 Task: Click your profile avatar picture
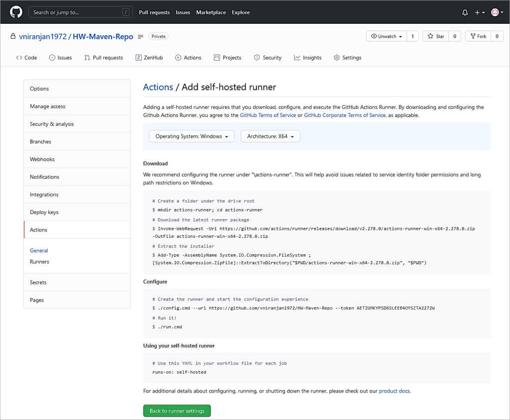pos(495,12)
